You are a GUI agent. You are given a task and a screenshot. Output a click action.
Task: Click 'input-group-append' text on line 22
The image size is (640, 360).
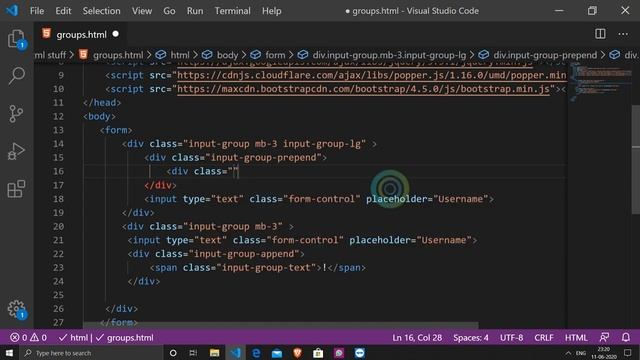(x=244, y=254)
